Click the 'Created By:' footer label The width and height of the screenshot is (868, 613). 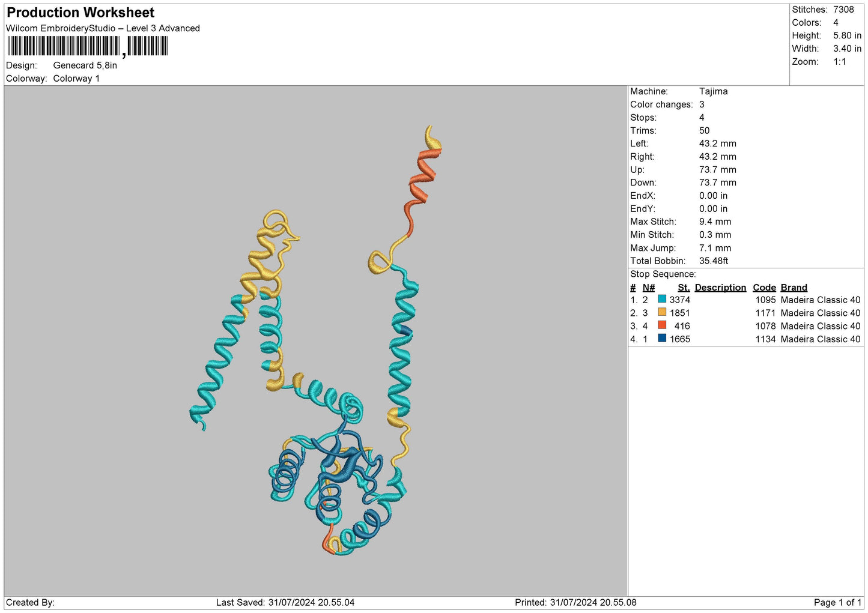[x=30, y=603]
